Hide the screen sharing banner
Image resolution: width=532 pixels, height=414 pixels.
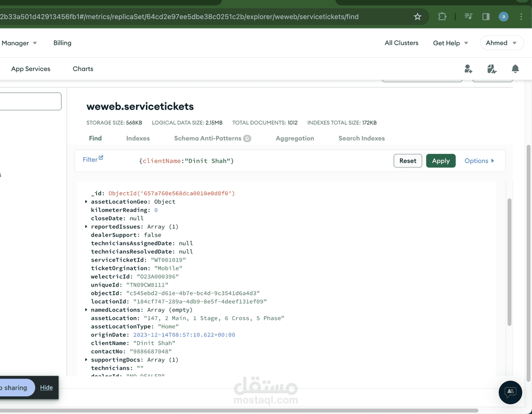46,387
